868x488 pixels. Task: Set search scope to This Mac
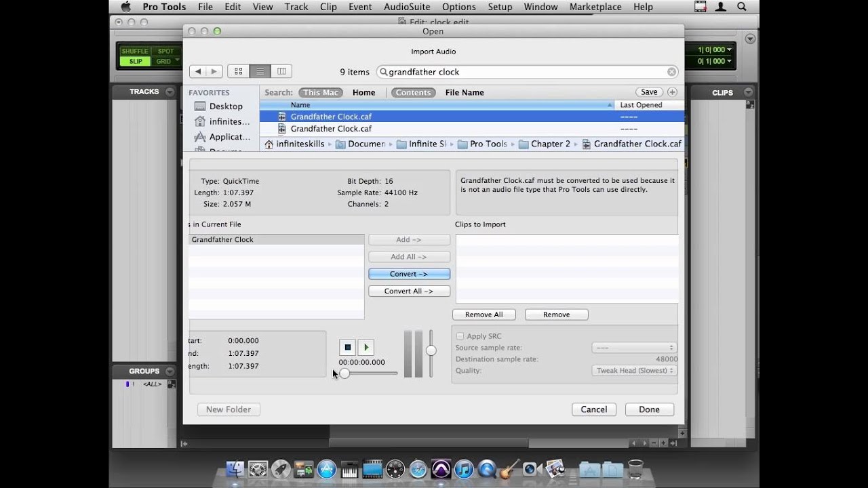(x=321, y=92)
